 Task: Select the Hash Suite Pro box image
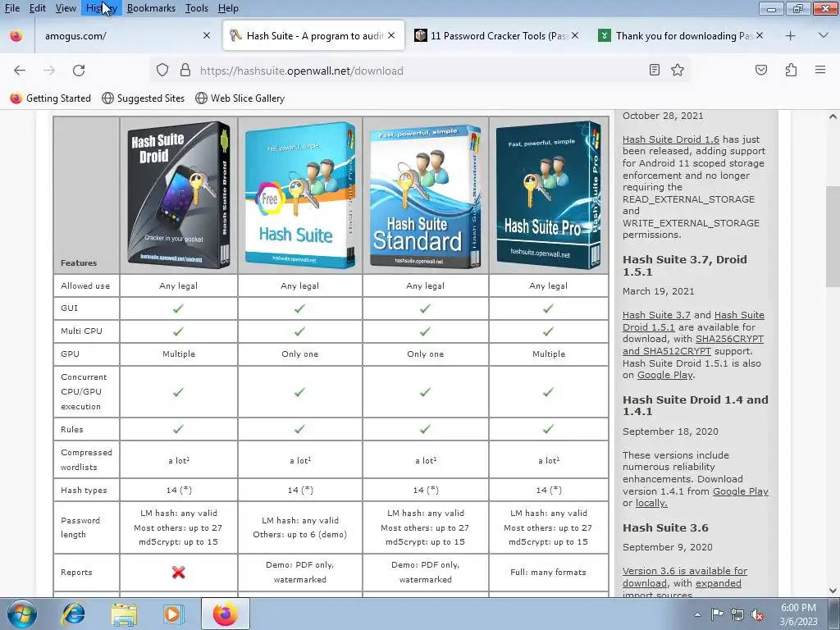coord(549,194)
